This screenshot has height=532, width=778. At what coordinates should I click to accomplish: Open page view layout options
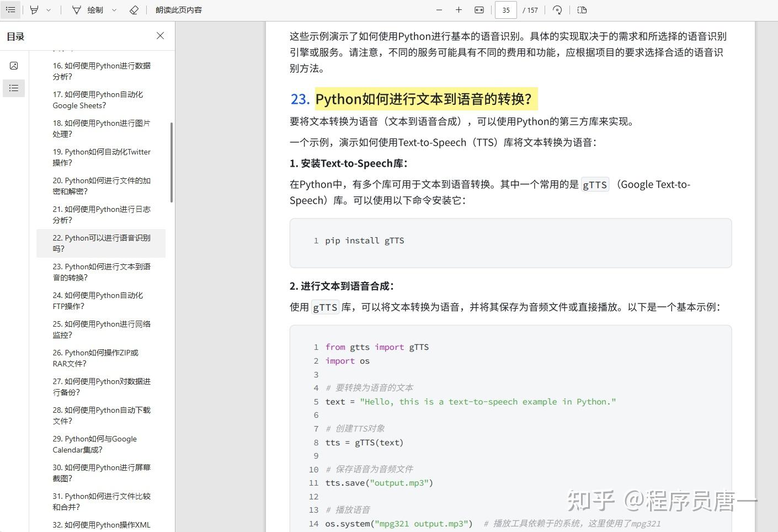coord(581,10)
